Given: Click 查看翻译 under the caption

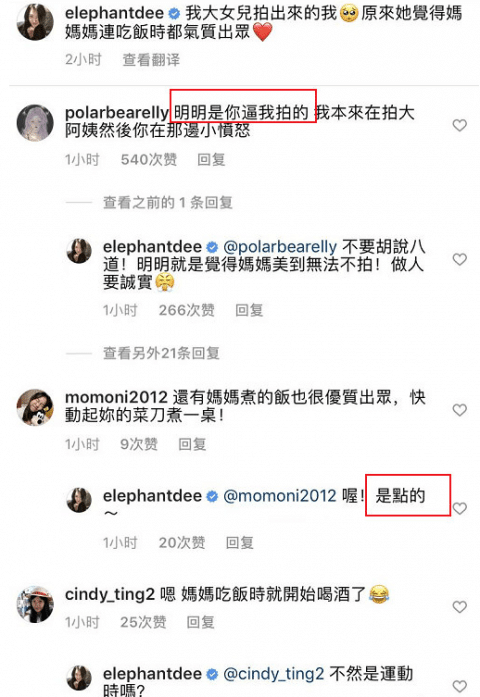Looking at the screenshot, I should tap(151, 60).
